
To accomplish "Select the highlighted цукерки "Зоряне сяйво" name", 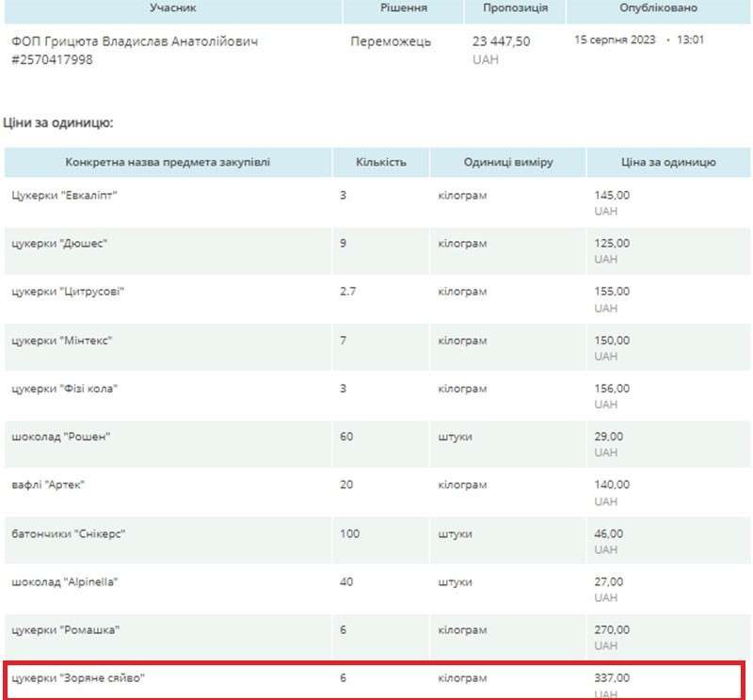I will 79,677.
